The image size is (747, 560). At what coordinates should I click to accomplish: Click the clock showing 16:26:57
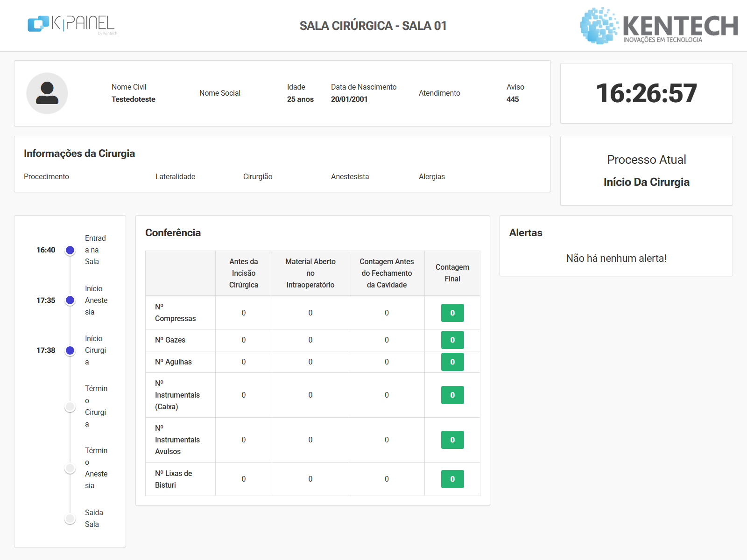[646, 93]
